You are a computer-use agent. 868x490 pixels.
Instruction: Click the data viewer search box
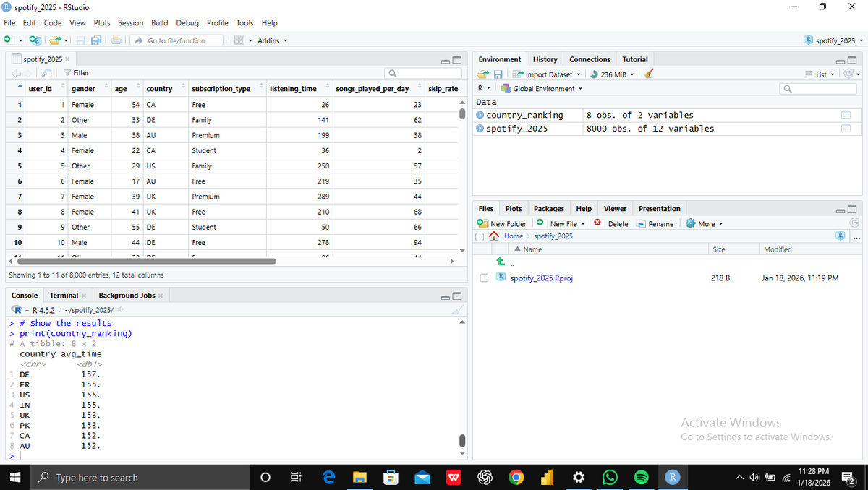coord(423,73)
